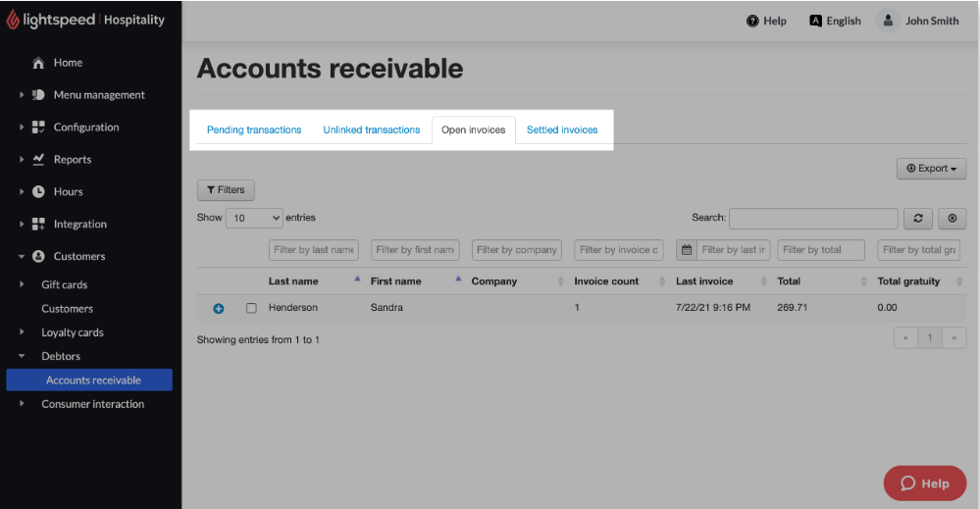The width and height of the screenshot is (980, 509).
Task: Click the calendar icon in date filter
Action: tap(687, 250)
